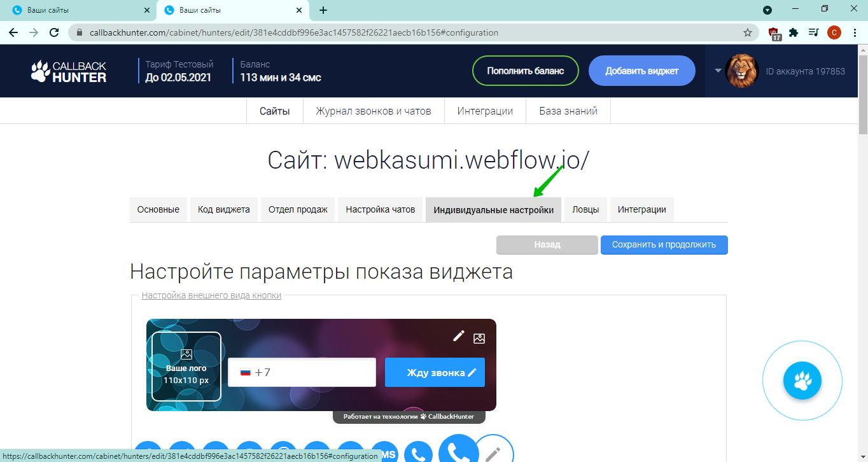This screenshot has width=868, height=462.
Task: Click the browser address bar URL
Action: [294, 32]
